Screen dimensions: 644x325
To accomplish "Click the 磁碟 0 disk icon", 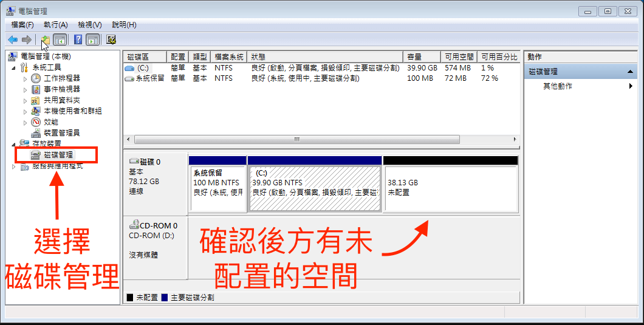I will tap(134, 161).
